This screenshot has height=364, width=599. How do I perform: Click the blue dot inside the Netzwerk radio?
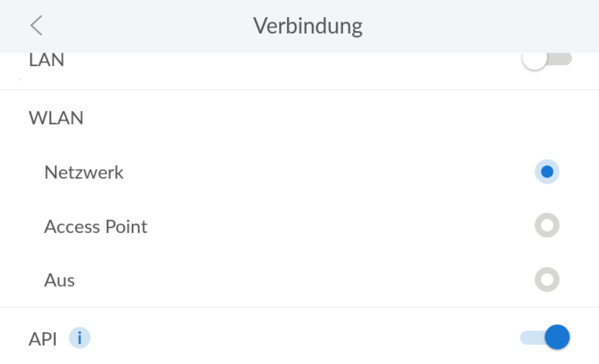pyautogui.click(x=547, y=172)
